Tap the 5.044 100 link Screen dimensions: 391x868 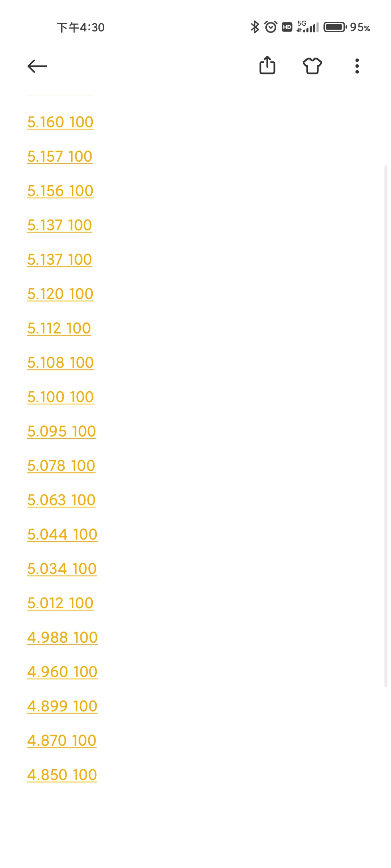(x=62, y=535)
